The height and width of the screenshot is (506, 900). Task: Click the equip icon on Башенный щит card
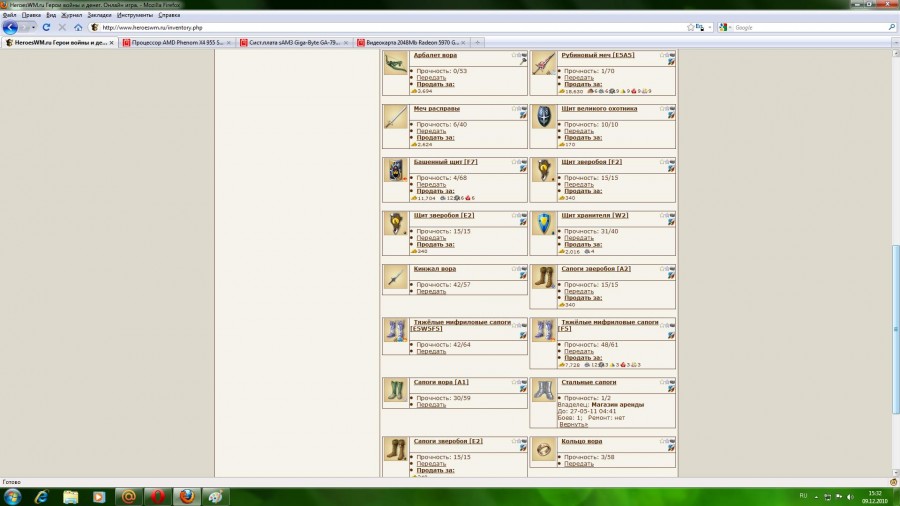pos(523,169)
